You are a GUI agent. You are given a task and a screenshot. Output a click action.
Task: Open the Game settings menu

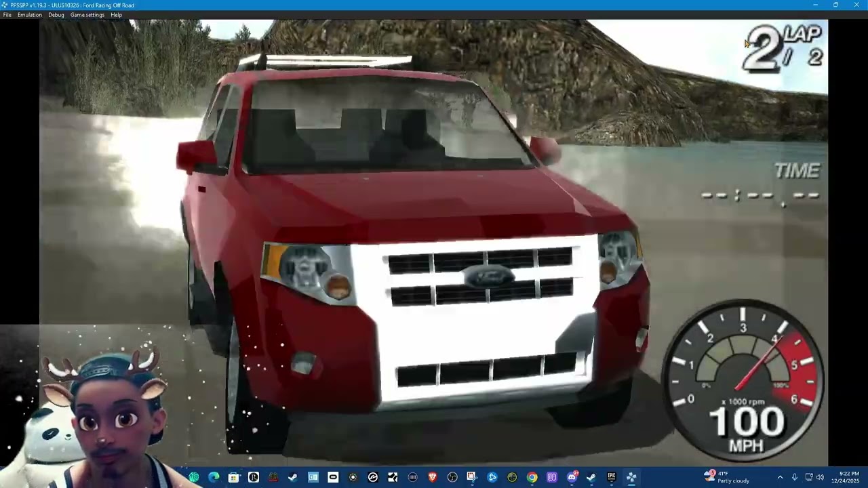[87, 15]
